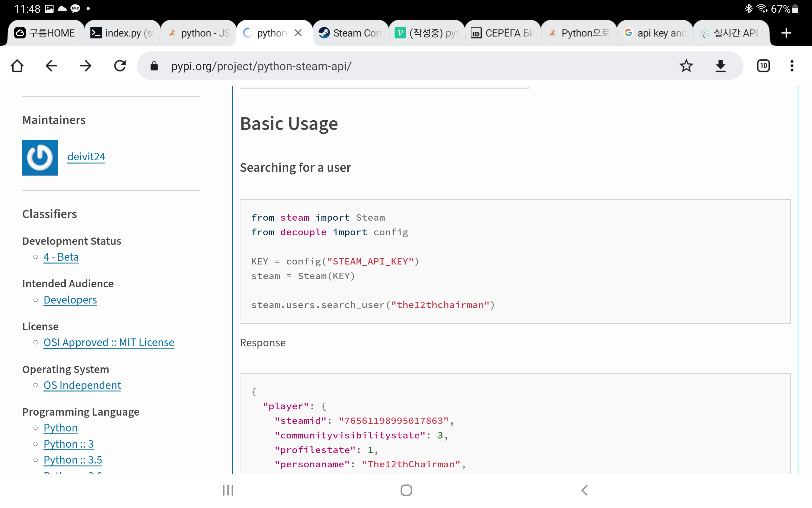The image size is (812, 508).
Task: Tap the search_user code line
Action: [x=373, y=305]
